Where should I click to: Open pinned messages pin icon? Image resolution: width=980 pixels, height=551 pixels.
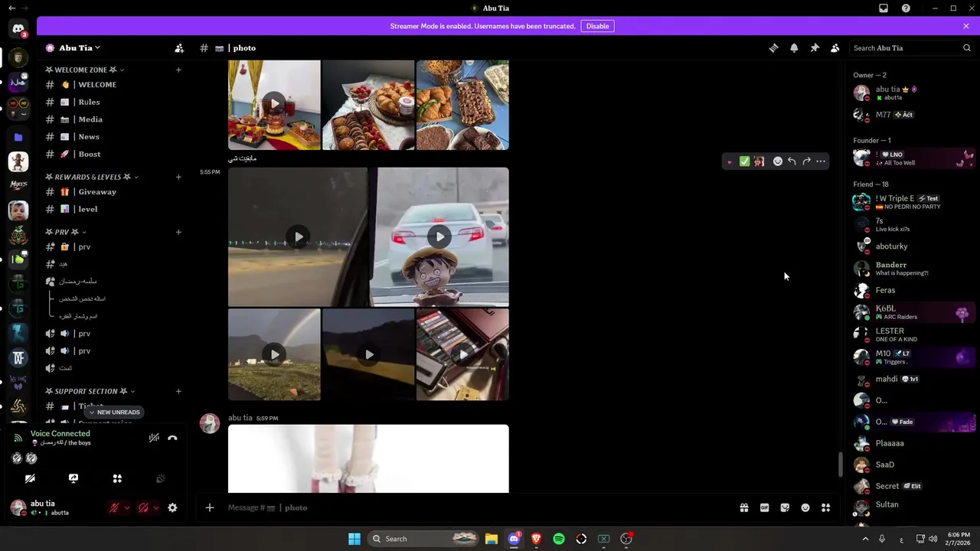pyautogui.click(x=815, y=47)
